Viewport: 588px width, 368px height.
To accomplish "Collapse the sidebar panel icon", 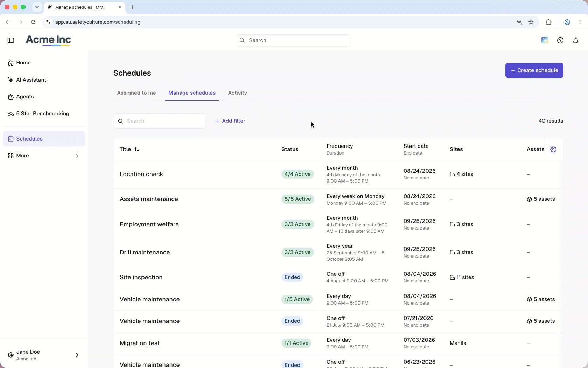I will tap(11, 40).
